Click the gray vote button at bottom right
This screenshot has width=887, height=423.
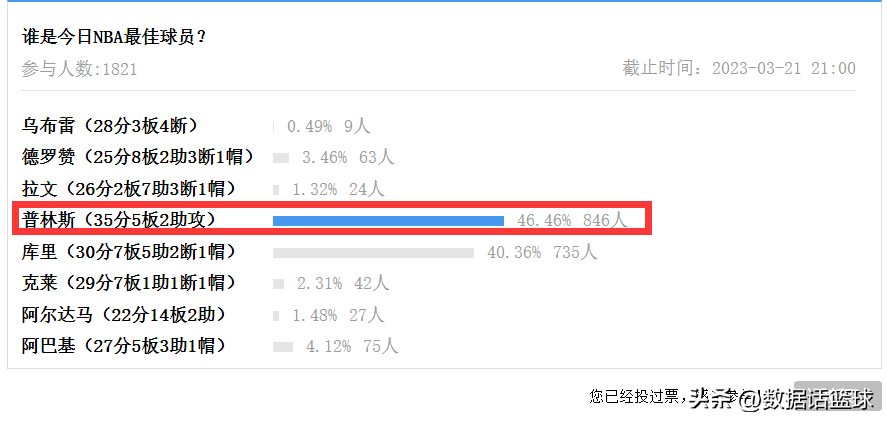tap(838, 394)
